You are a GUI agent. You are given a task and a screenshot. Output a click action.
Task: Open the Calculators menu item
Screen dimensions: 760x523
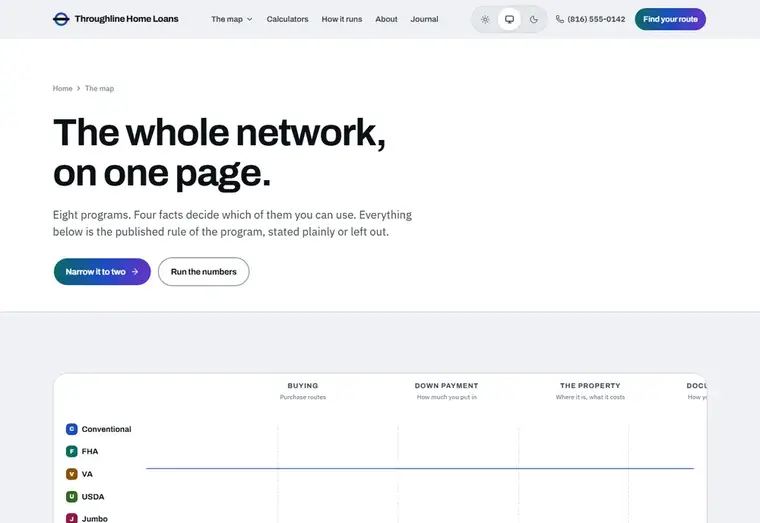(x=287, y=19)
